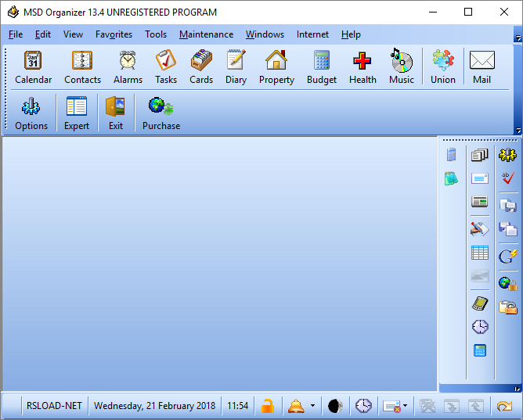Image resolution: width=523 pixels, height=420 pixels.
Task: Click the disk and documents icon
Action: (x=507, y=229)
